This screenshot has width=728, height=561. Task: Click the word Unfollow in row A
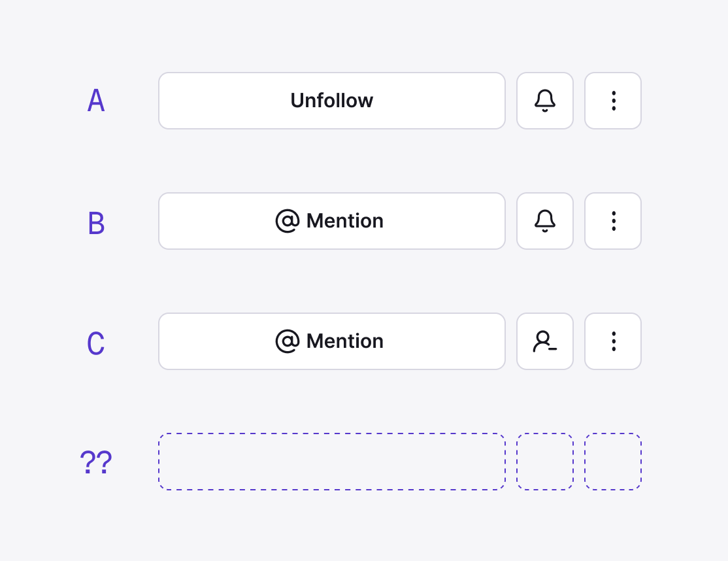[x=331, y=101]
